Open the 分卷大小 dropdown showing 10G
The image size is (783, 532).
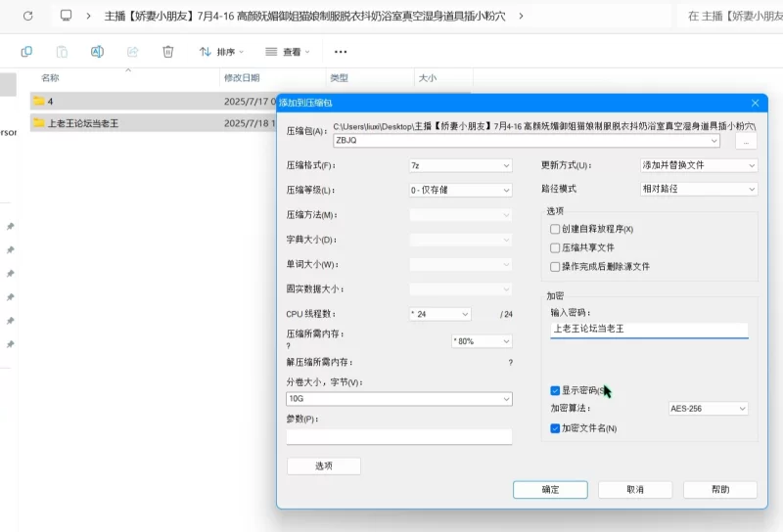[399, 399]
